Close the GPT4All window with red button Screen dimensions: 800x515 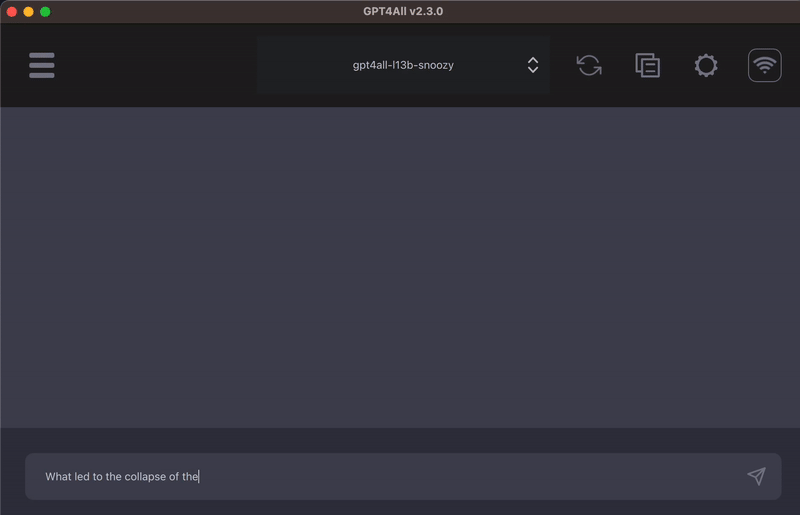[x=12, y=12]
